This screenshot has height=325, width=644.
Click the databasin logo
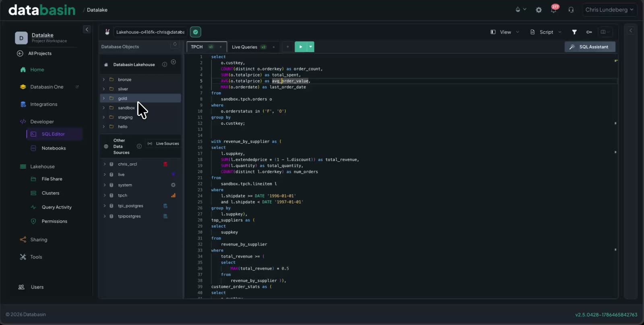coord(42,10)
